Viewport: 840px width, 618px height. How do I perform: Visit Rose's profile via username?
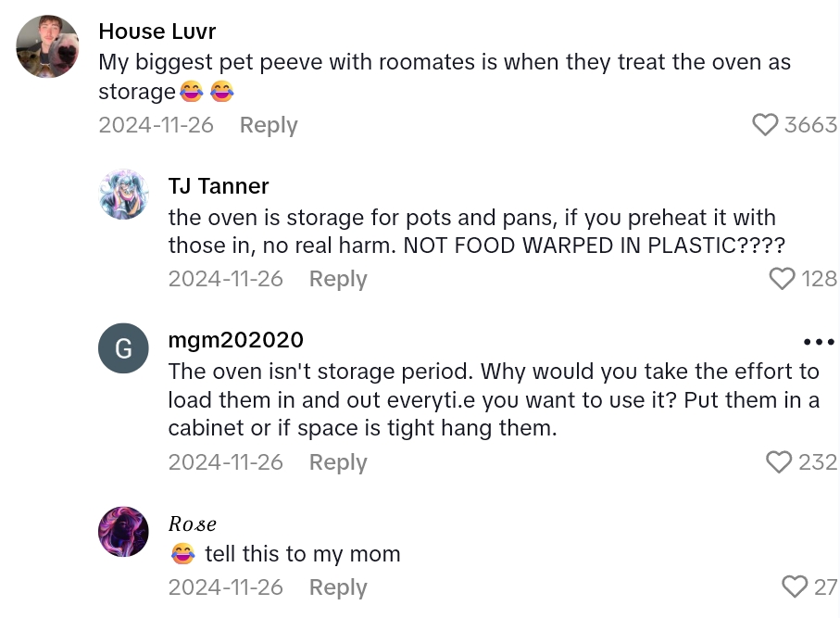click(x=192, y=523)
